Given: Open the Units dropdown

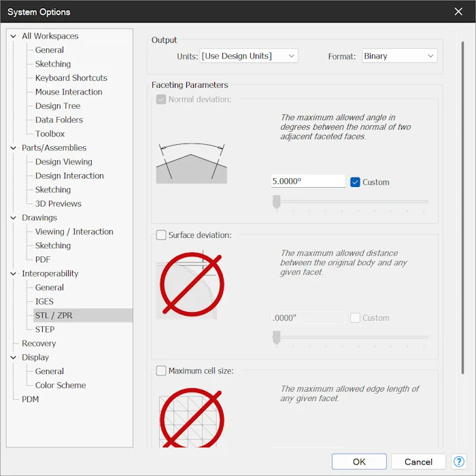Looking at the screenshot, I should 249,56.
